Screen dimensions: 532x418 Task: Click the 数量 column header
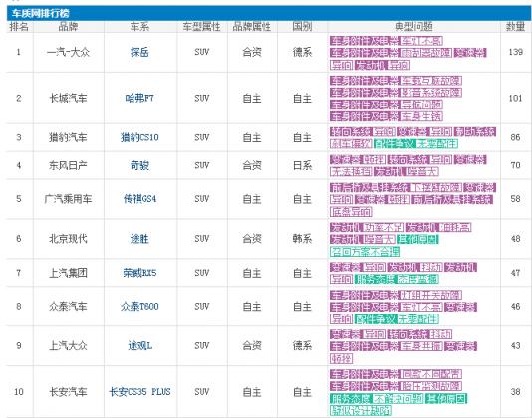pyautogui.click(x=515, y=27)
